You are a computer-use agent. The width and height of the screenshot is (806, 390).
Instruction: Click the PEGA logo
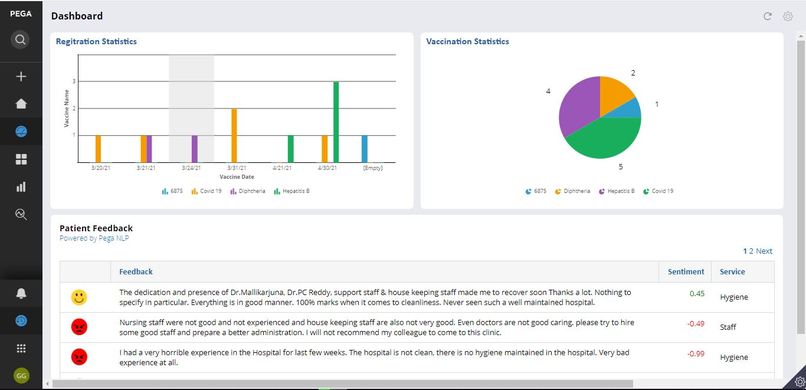21,14
